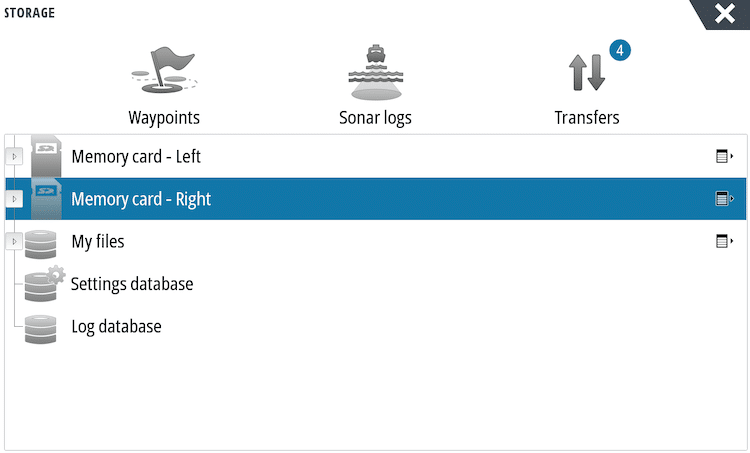Open the Transfers arrows icon
This screenshot has height=453, width=750.
click(x=587, y=74)
